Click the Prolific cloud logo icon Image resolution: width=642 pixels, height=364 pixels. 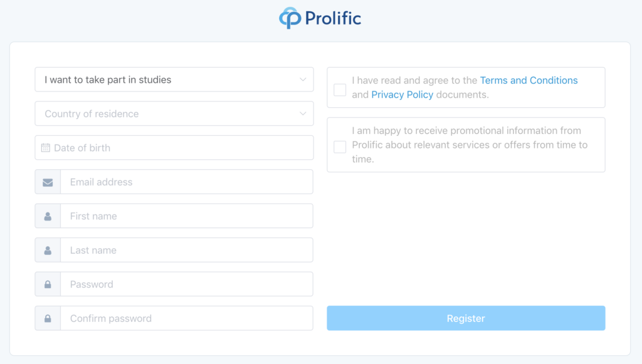pos(290,18)
